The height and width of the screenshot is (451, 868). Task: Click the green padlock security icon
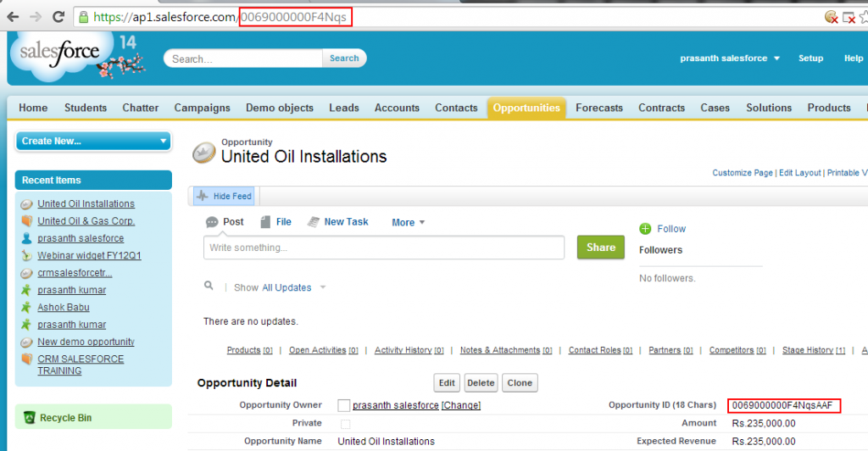(x=84, y=17)
